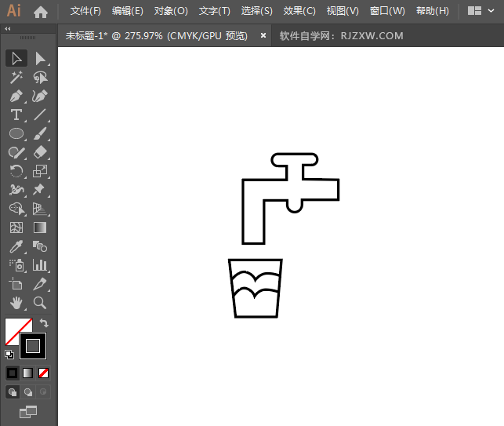Select the Perspective Grid tool

pos(40,209)
